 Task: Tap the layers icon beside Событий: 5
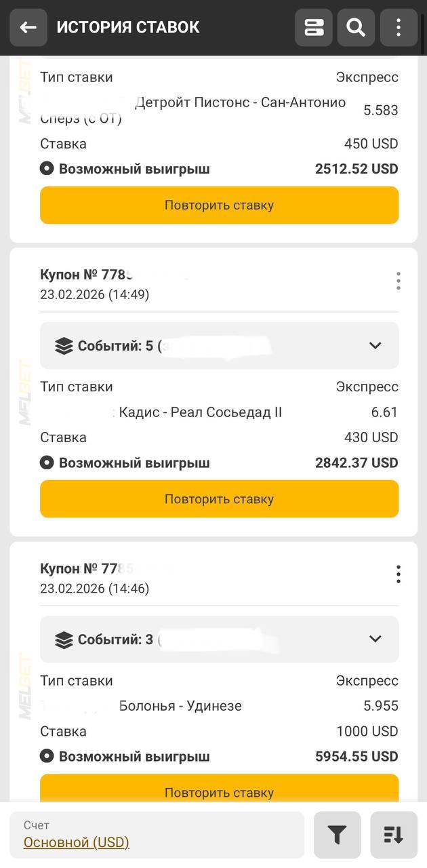tap(64, 346)
